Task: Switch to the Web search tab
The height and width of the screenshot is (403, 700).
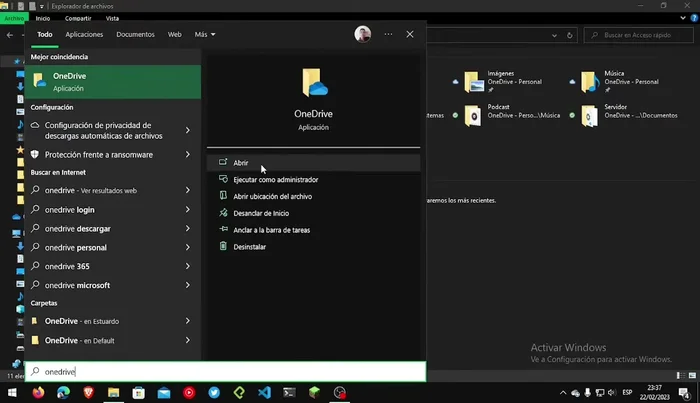Action: point(175,34)
